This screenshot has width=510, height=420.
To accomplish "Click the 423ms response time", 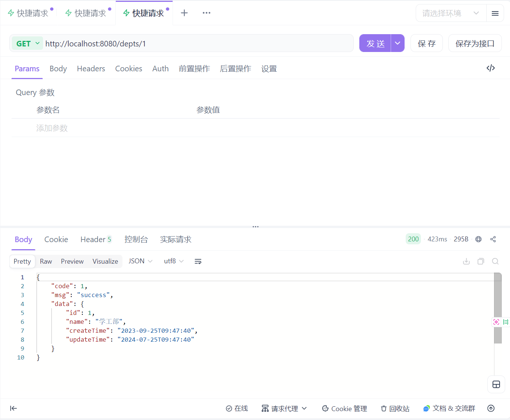I will tap(437, 239).
